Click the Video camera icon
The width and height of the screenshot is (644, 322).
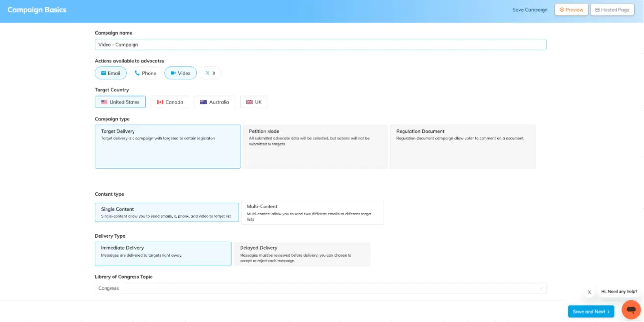[x=173, y=73]
